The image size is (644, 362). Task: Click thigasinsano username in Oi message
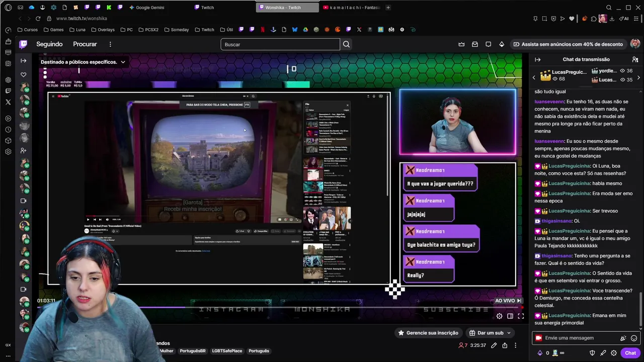557,221
